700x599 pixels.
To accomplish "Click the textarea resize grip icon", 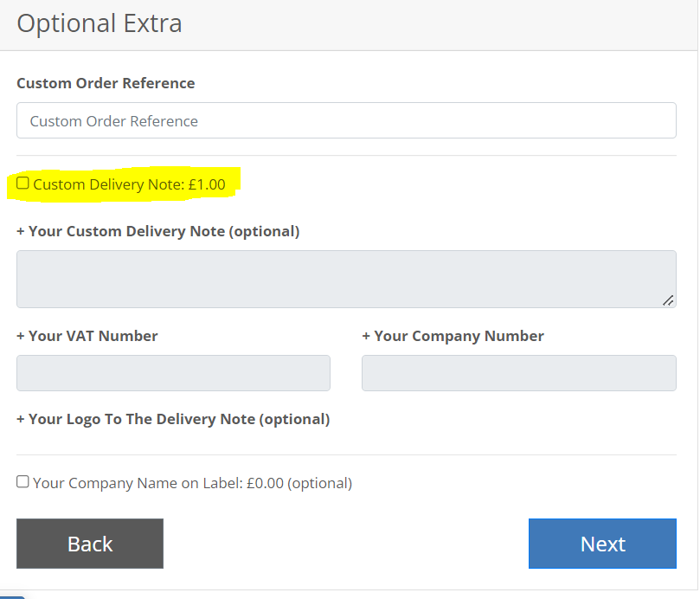I will click(x=668, y=300).
